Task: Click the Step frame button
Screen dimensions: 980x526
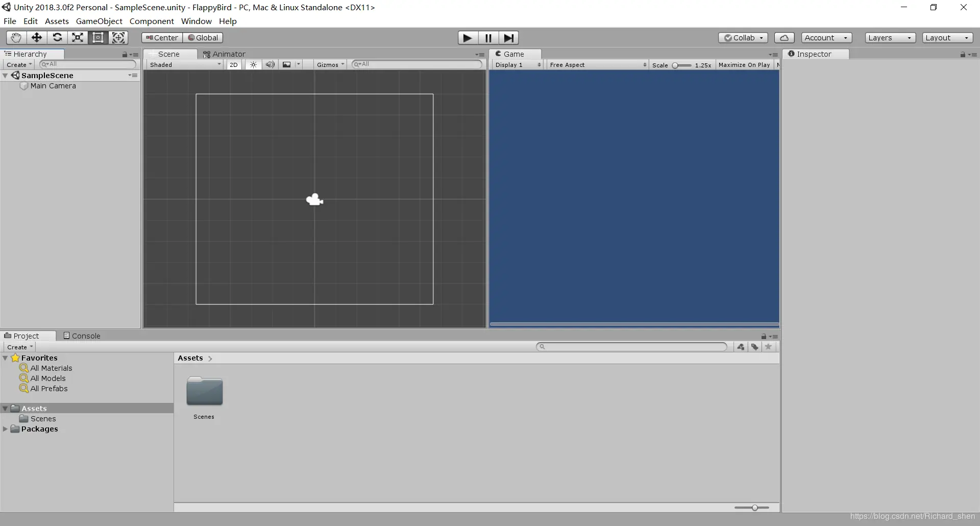Action: point(509,38)
